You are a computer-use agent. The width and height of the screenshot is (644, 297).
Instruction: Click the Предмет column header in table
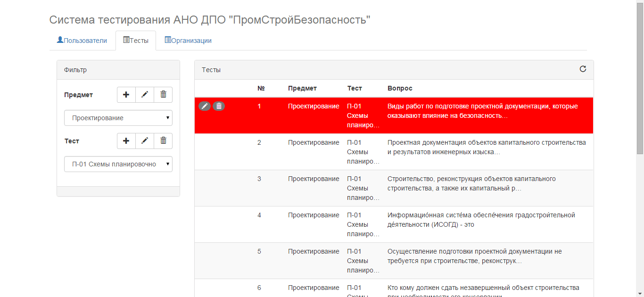302,88
